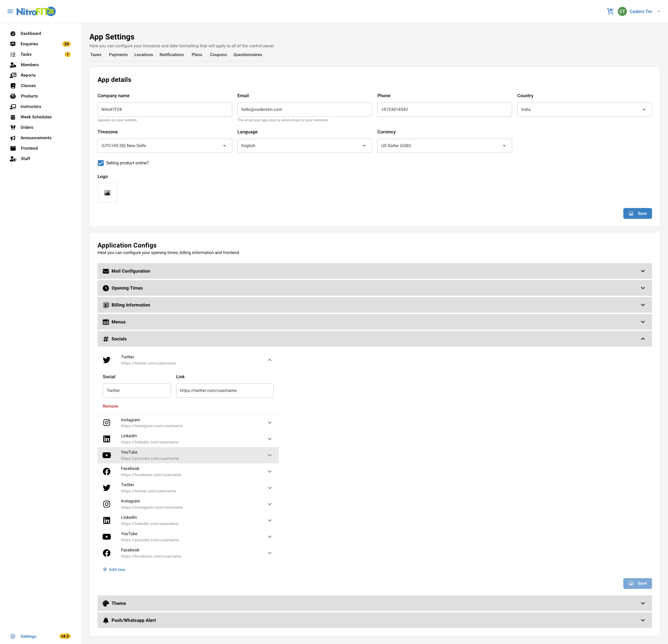Open the Questionnaires tab
The height and width of the screenshot is (644, 668).
pos(248,55)
